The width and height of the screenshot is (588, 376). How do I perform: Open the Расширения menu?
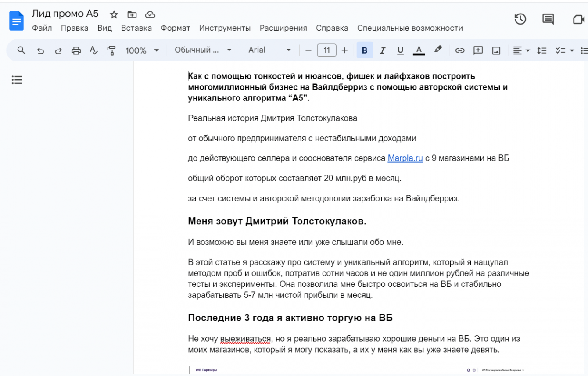(x=283, y=28)
